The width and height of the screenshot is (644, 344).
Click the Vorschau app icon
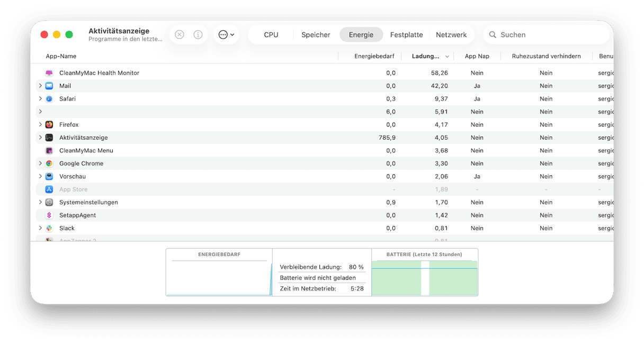coord(49,177)
